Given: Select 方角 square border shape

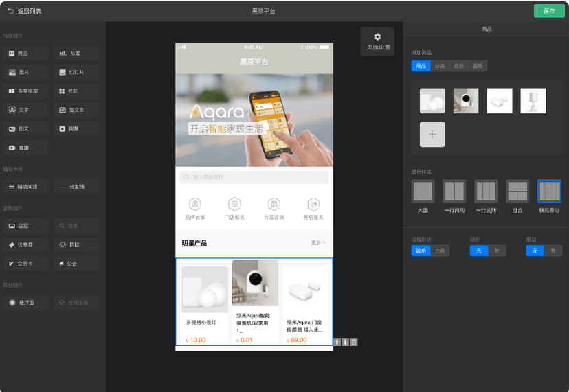Looking at the screenshot, I should pyautogui.click(x=440, y=251).
